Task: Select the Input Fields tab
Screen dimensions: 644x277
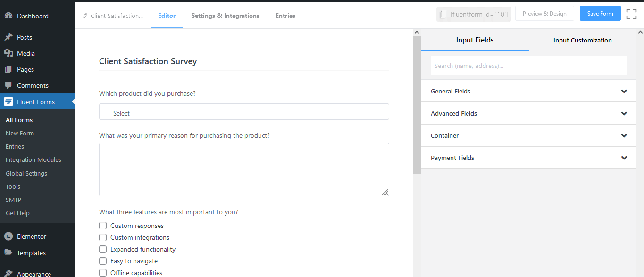Action: (475, 40)
